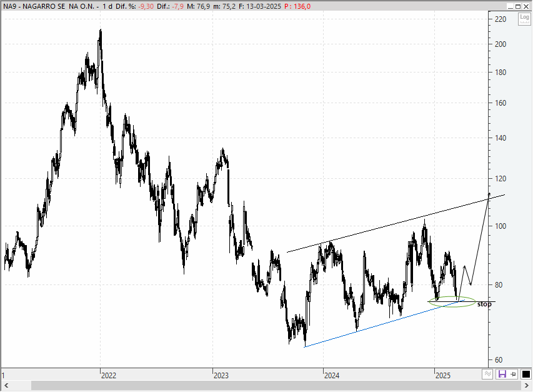
Task: Click the scrollbar left arrow
Action: [6, 386]
